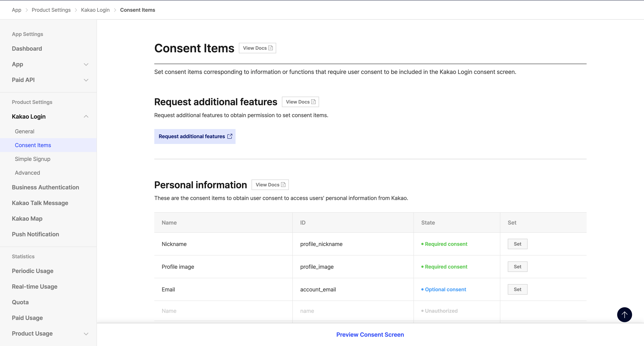Select the Business Authentication sidebar item

45,187
